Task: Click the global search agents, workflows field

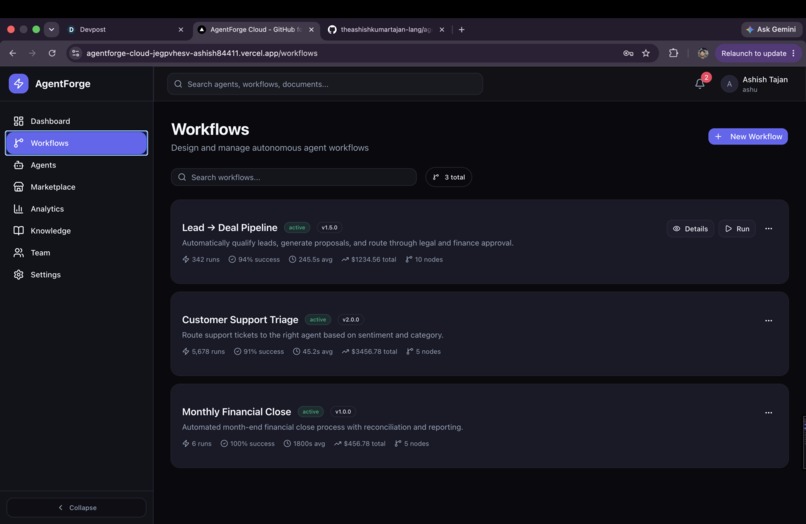Action: pyautogui.click(x=325, y=84)
